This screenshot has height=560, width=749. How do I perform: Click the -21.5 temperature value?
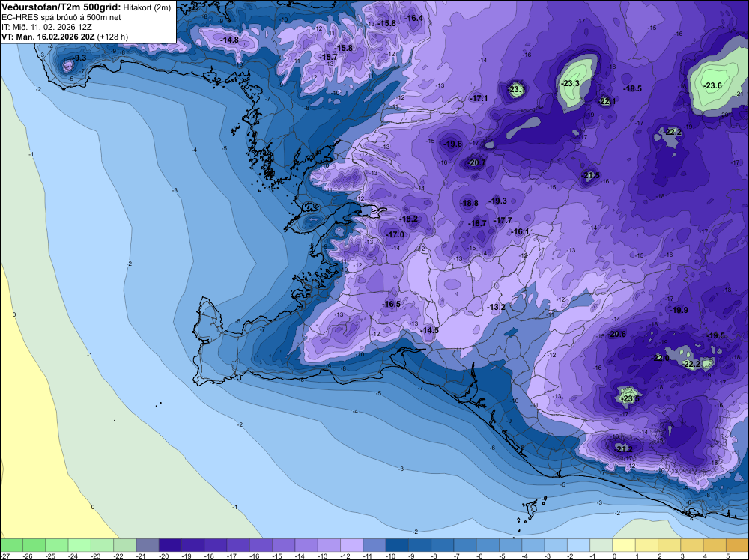[x=591, y=176]
